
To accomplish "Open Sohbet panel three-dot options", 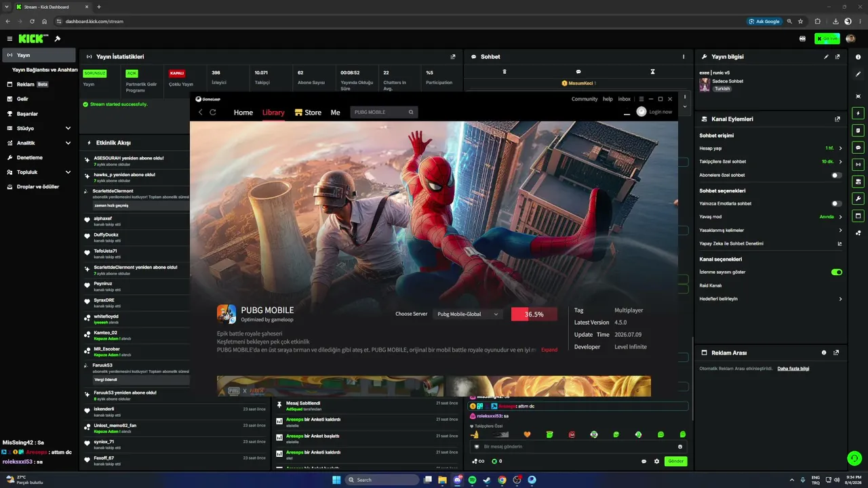I will click(684, 57).
